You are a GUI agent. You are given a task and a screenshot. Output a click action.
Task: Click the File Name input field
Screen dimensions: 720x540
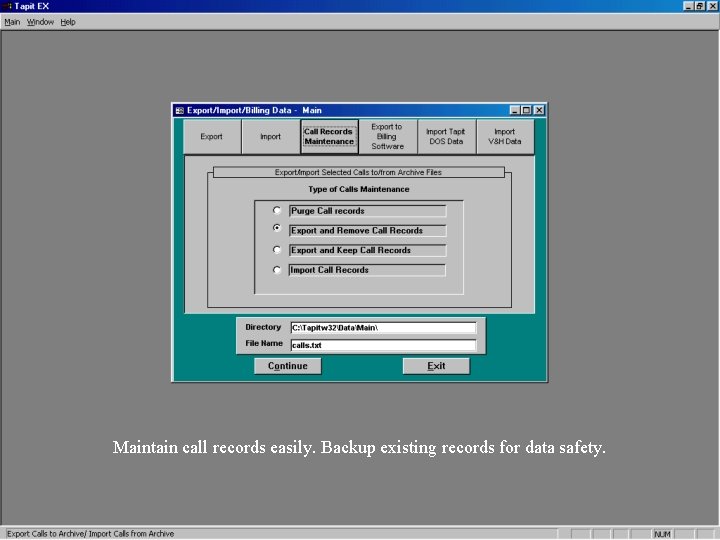(x=383, y=345)
